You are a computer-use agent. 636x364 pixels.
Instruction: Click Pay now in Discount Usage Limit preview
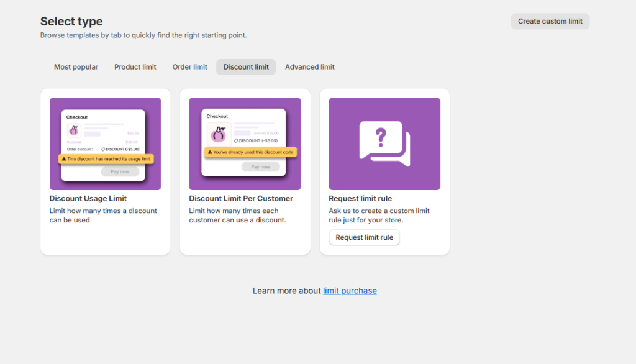120,171
